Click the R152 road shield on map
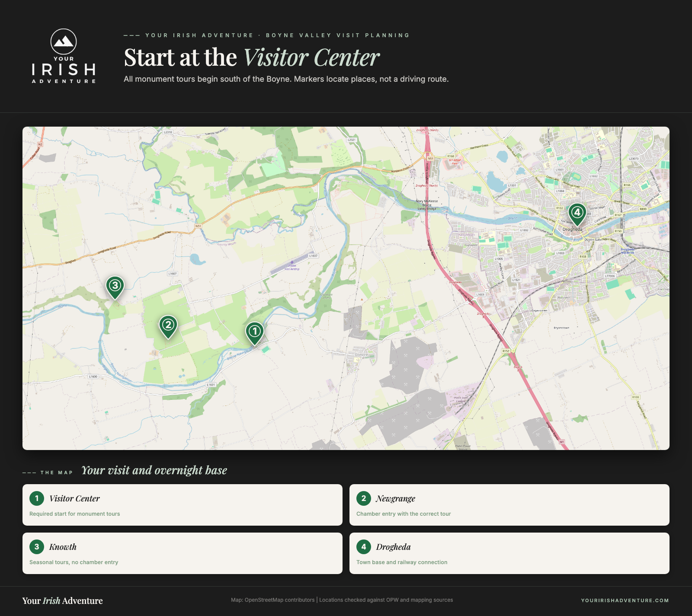Image resolution: width=692 pixels, height=616 pixels. (506, 351)
